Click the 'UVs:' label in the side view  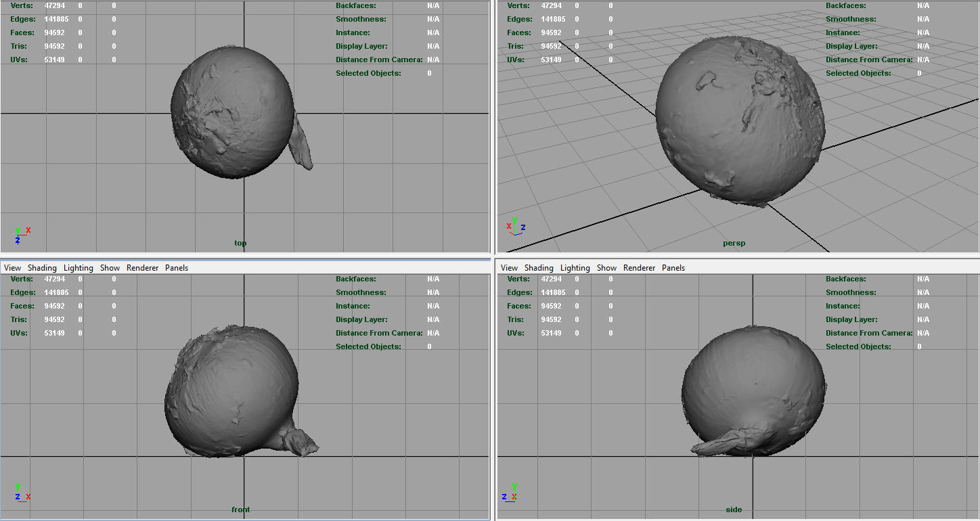coord(516,333)
